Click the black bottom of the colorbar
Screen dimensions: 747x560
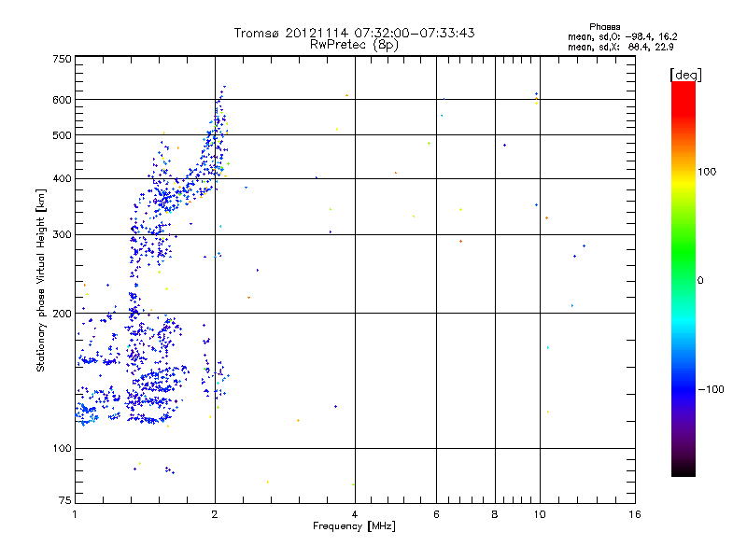[684, 469]
